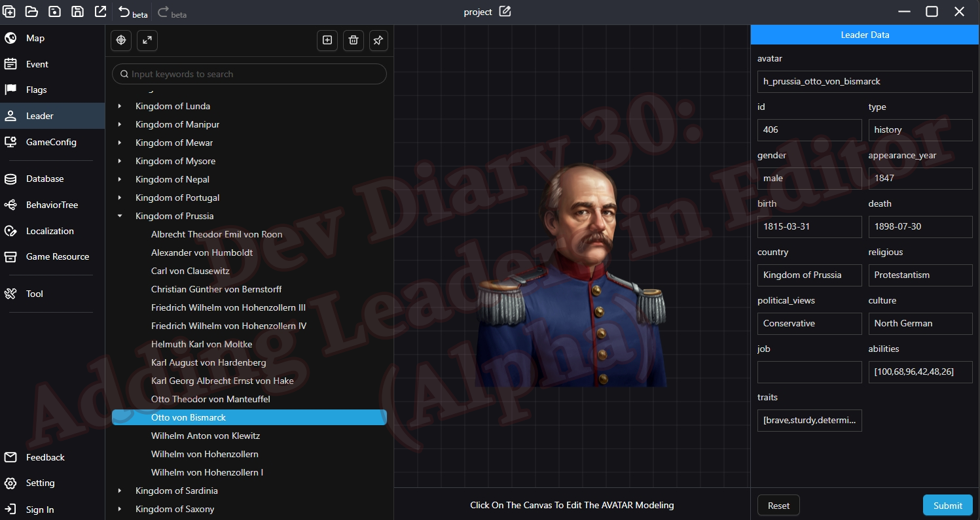Open the BehaviorTree sidebar item
This screenshot has width=980, height=520.
click(52, 205)
